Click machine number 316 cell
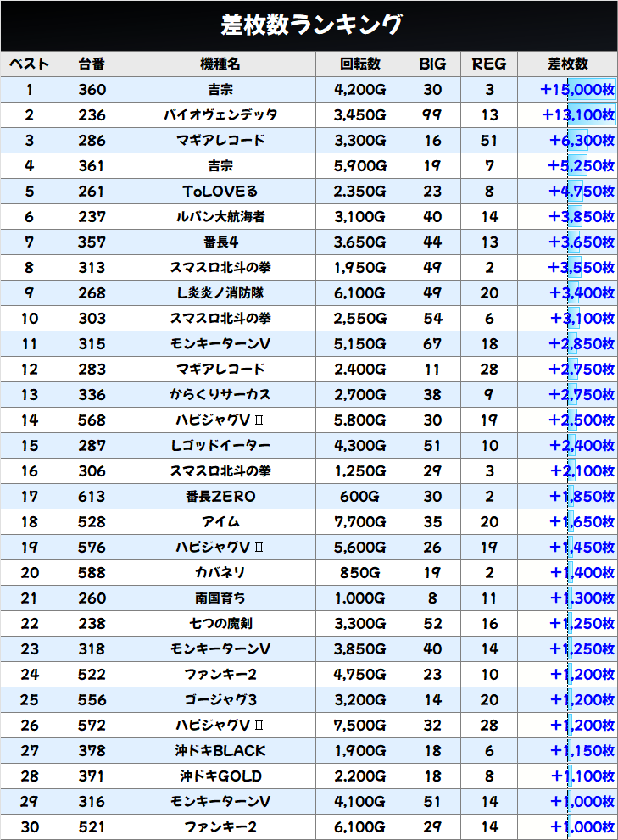Image resolution: width=618 pixels, height=840 pixels. click(92, 802)
